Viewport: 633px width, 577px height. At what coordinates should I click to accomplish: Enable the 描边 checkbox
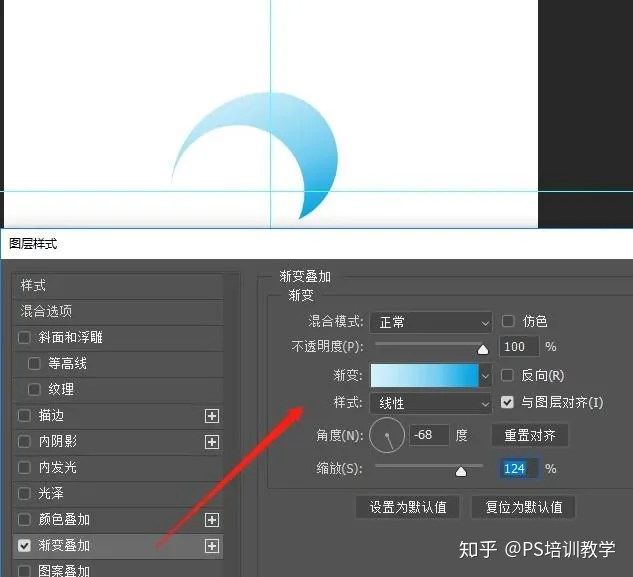point(24,415)
